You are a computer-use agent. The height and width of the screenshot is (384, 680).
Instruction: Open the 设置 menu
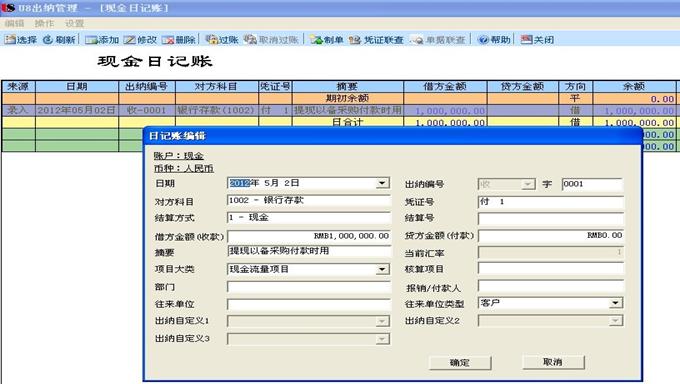[74, 23]
